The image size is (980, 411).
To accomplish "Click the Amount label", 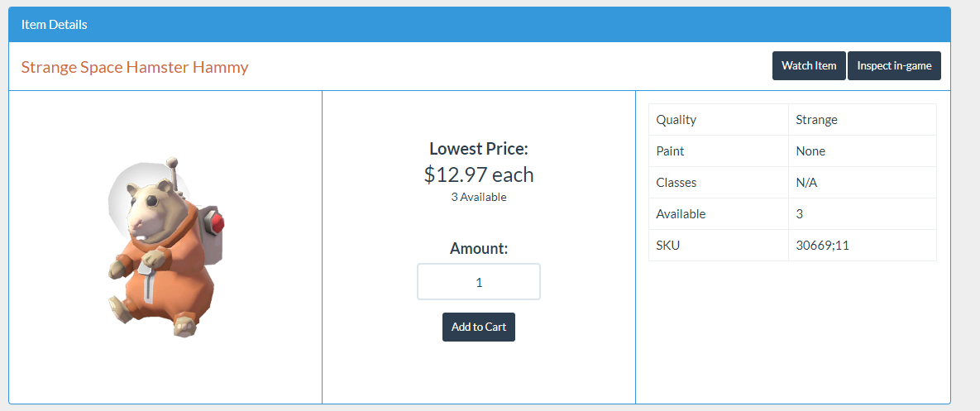I will click(478, 248).
